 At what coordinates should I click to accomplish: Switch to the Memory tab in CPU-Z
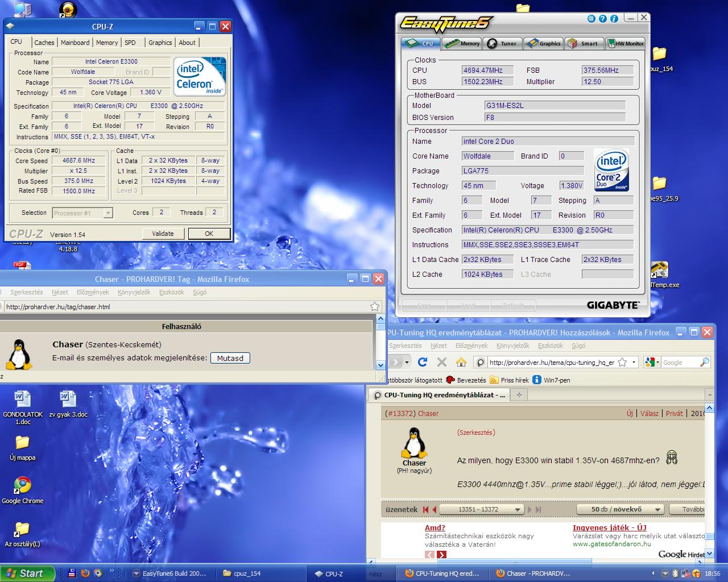[107, 43]
